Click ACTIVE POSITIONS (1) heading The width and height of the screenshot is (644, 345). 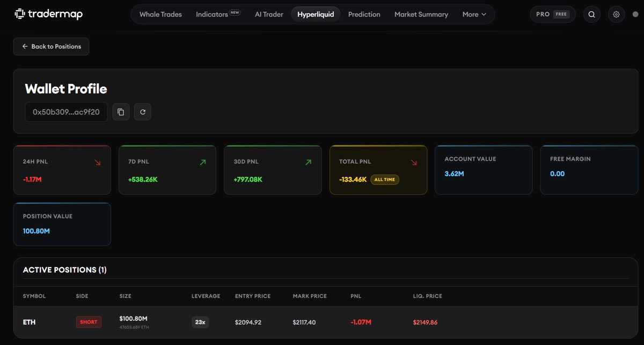64,270
